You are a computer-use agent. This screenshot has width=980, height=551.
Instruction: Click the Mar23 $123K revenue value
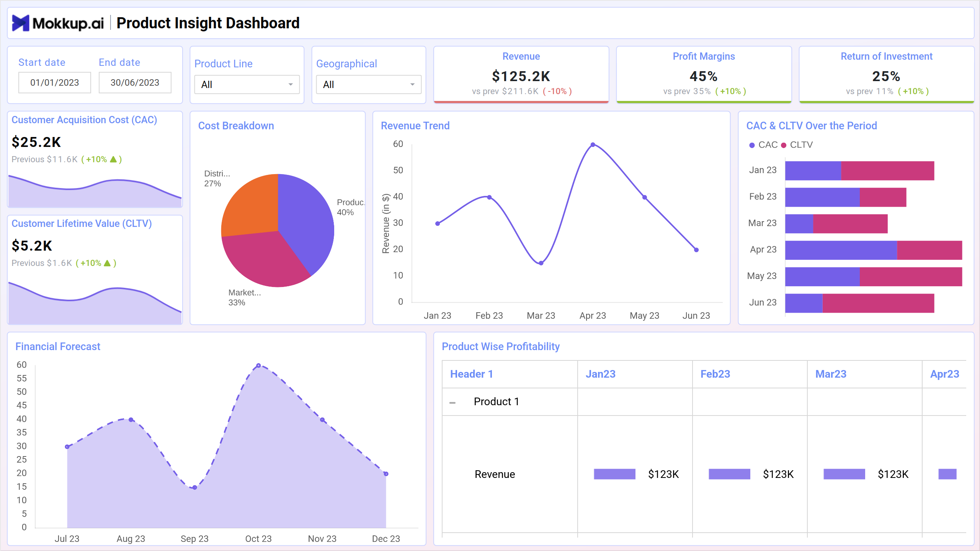(x=893, y=474)
